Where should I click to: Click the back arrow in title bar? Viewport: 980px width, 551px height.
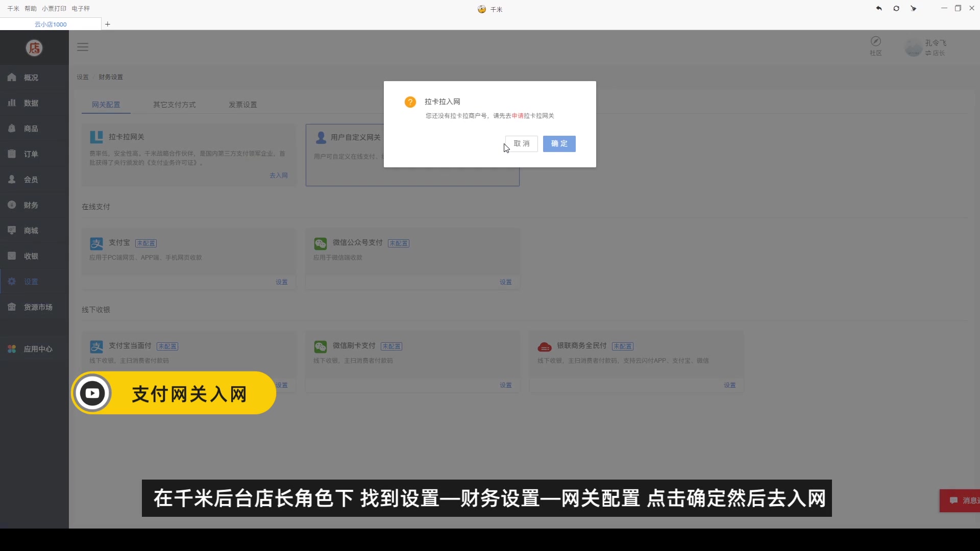(x=879, y=8)
